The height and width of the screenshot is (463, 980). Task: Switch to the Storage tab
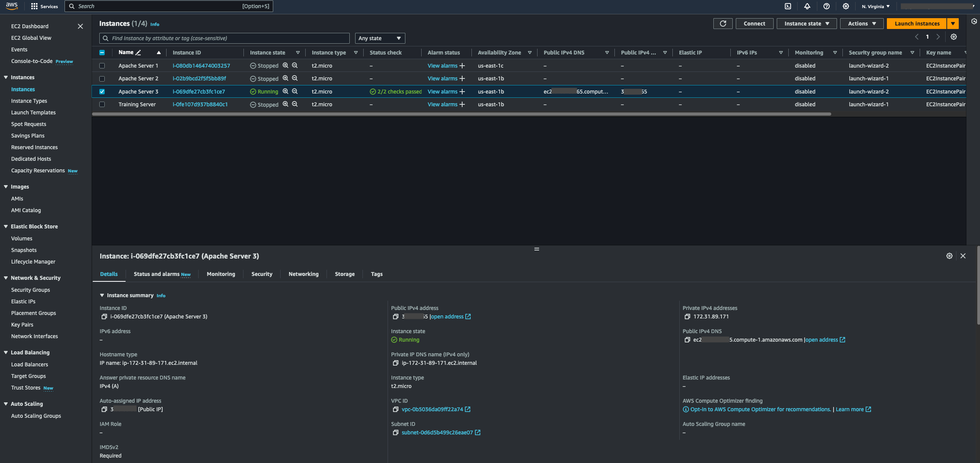(x=345, y=274)
